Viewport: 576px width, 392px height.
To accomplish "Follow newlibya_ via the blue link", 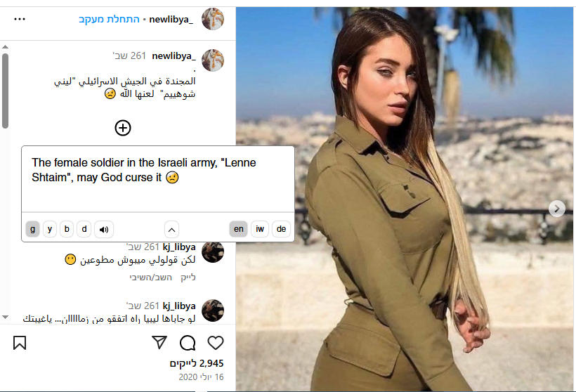I will click(x=109, y=19).
